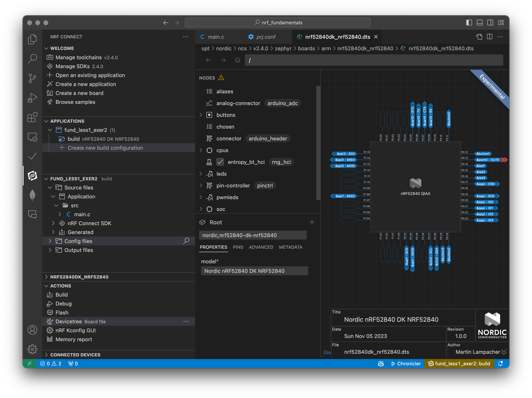Expand the pin-controller node
This screenshot has height=398, width=532.
tap(201, 186)
